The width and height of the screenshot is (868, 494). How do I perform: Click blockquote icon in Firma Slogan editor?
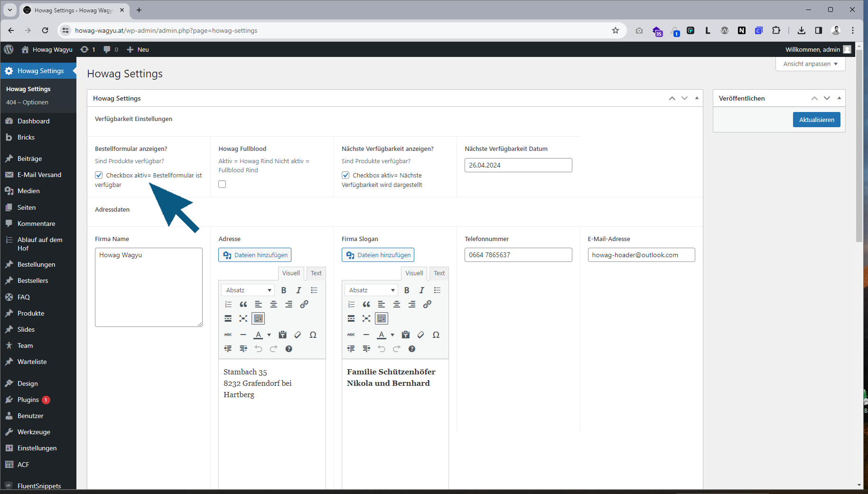pyautogui.click(x=366, y=304)
